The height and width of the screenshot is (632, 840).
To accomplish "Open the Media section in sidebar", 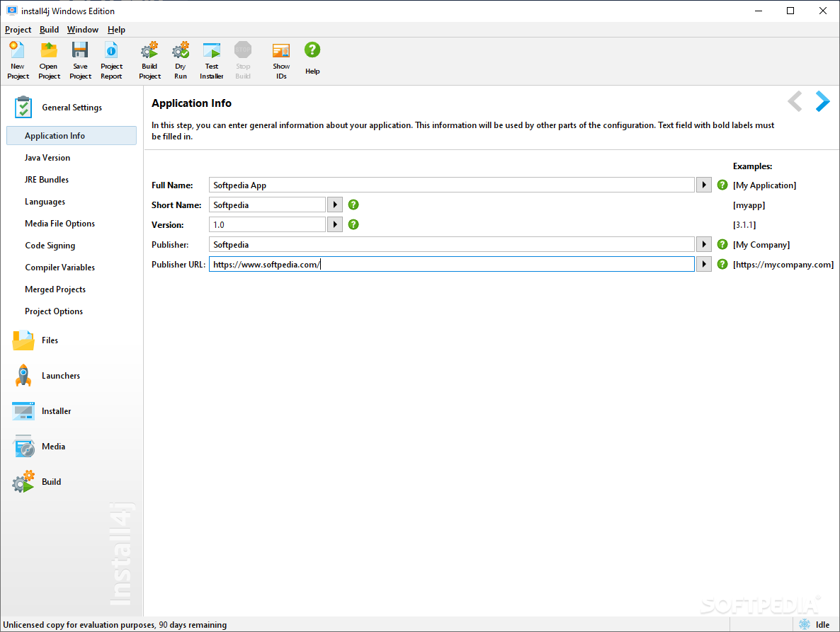I will [54, 447].
